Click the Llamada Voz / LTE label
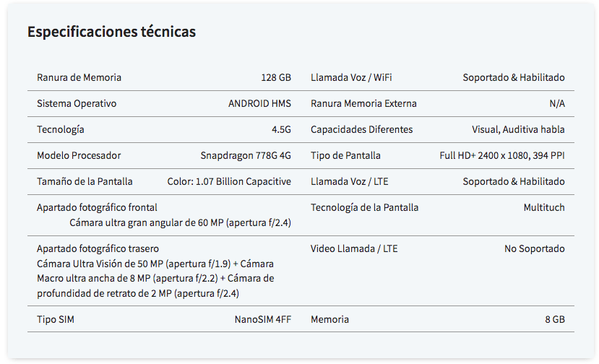This screenshot has width=599, height=364. [350, 181]
